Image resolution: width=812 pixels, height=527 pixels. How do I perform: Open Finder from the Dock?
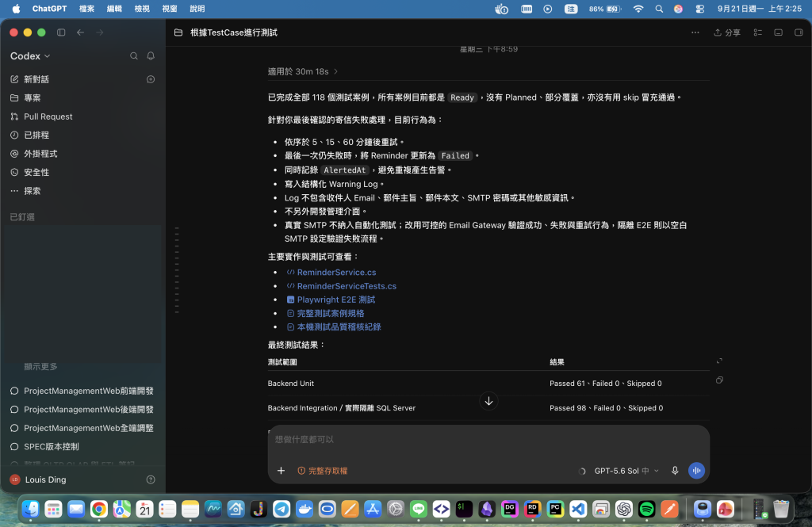[31, 510]
